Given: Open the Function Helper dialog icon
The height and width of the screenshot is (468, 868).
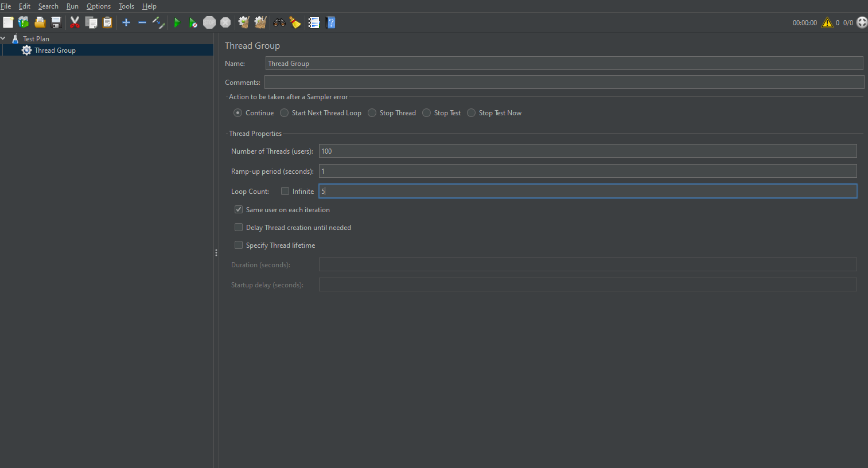Looking at the screenshot, I should (314, 22).
